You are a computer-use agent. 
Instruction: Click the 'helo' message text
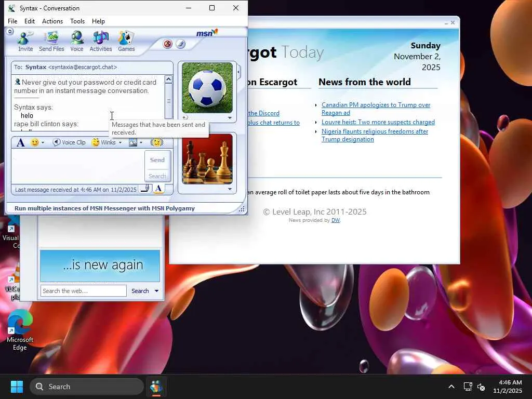[27, 116]
